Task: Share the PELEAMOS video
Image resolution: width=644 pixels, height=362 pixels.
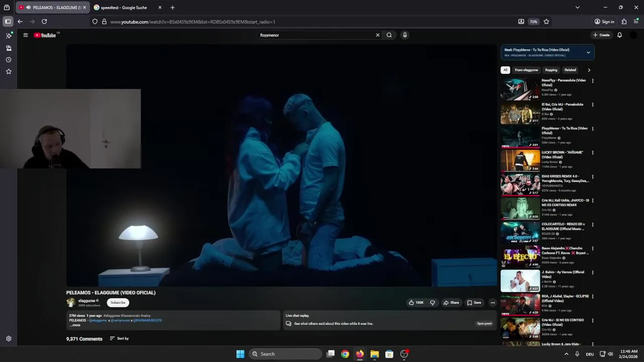Action: pyautogui.click(x=451, y=303)
